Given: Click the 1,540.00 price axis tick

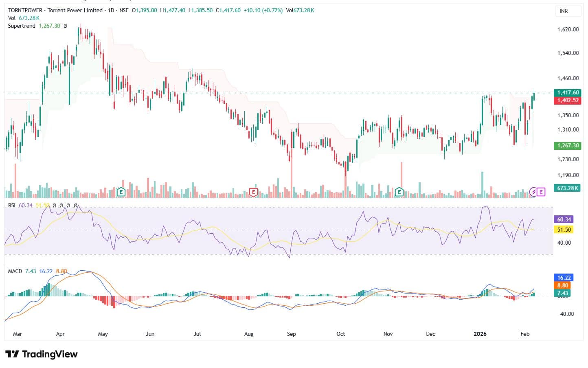Looking at the screenshot, I should click(568, 53).
